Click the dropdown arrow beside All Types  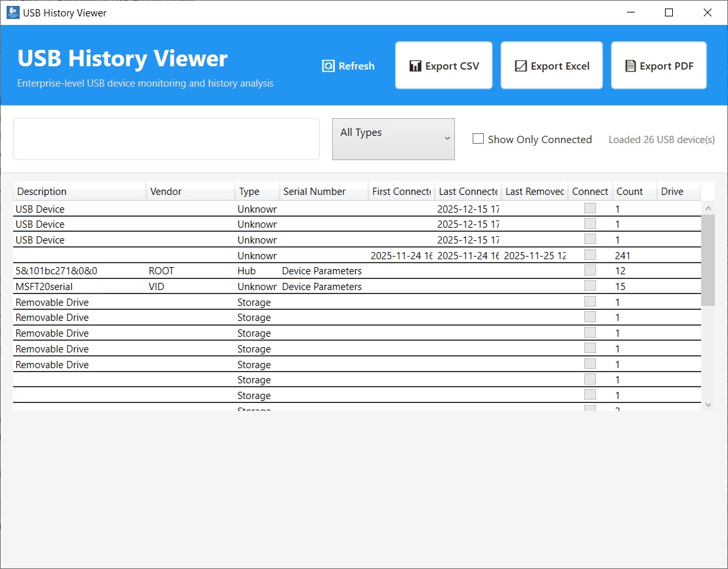pyautogui.click(x=447, y=138)
